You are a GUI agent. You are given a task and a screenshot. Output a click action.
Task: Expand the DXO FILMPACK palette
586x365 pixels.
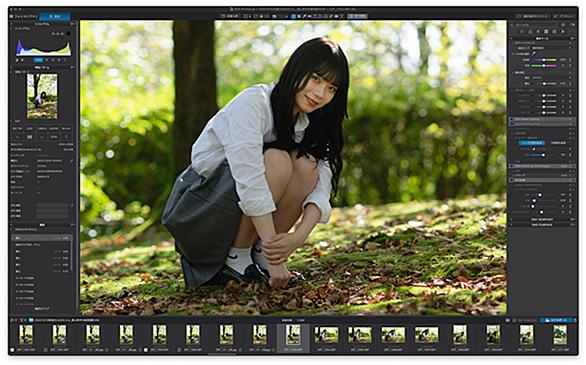(542, 225)
